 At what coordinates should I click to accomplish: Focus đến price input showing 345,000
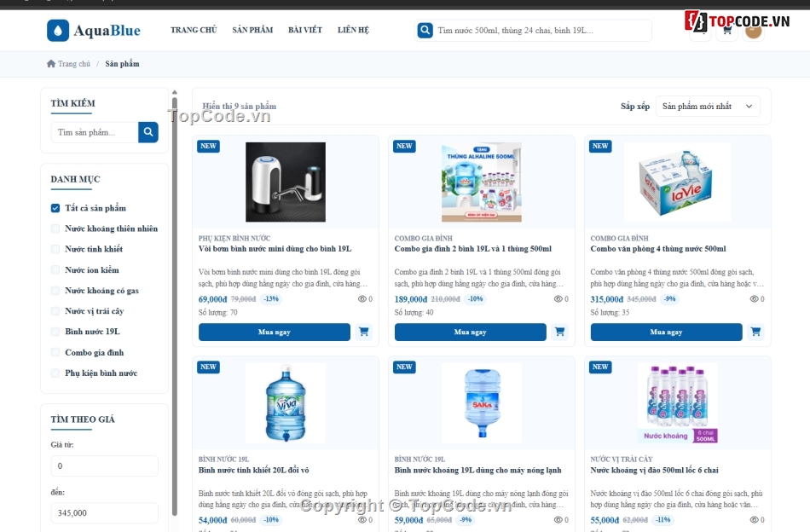pos(104,513)
